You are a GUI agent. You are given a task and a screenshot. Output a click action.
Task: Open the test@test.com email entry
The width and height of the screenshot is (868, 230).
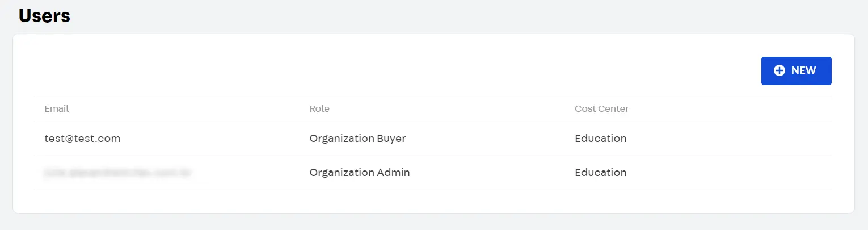(x=82, y=139)
